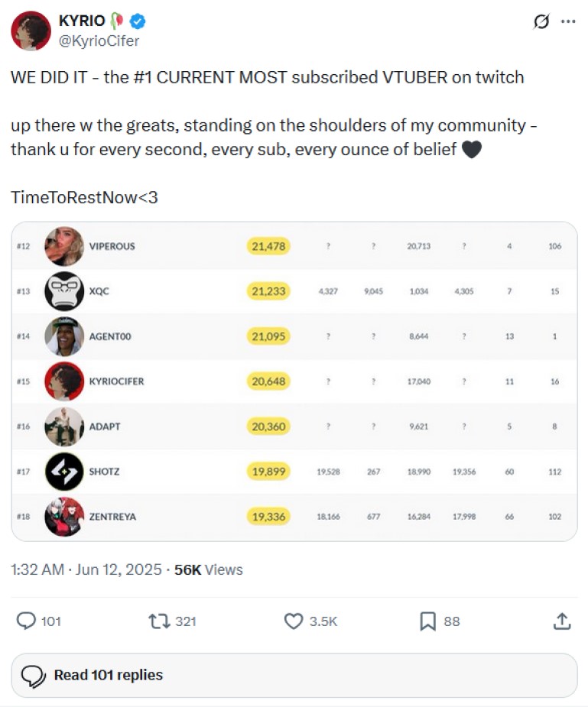588x707 pixels.
Task: Click the VIPEROUS avatar image
Action: click(64, 246)
